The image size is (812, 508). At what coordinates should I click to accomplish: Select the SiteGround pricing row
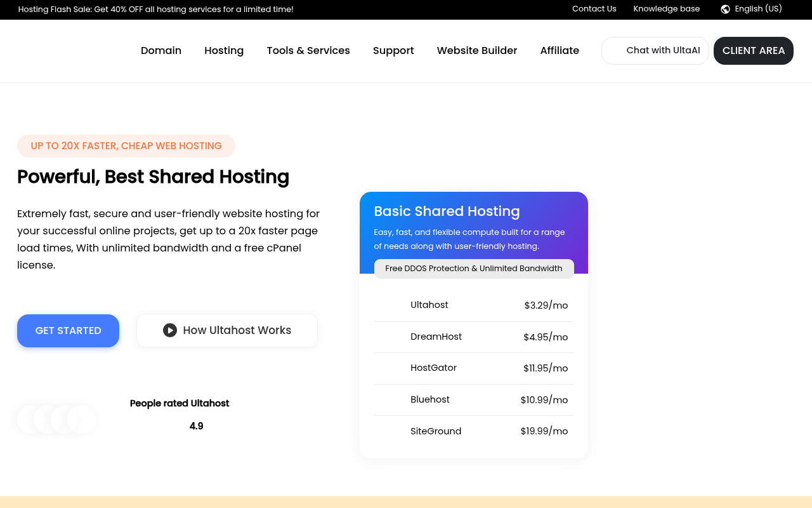point(474,431)
